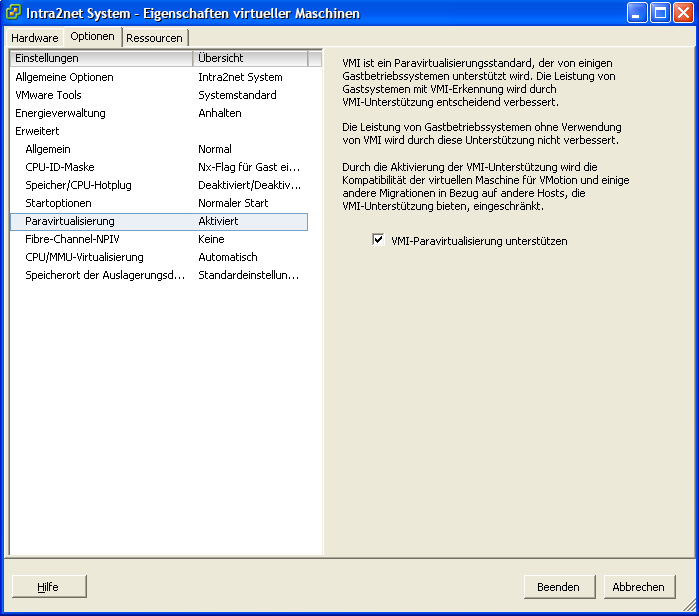Screen dimensions: 699x616
Task: Select the Energieverwaltung setting
Action: tap(60, 113)
